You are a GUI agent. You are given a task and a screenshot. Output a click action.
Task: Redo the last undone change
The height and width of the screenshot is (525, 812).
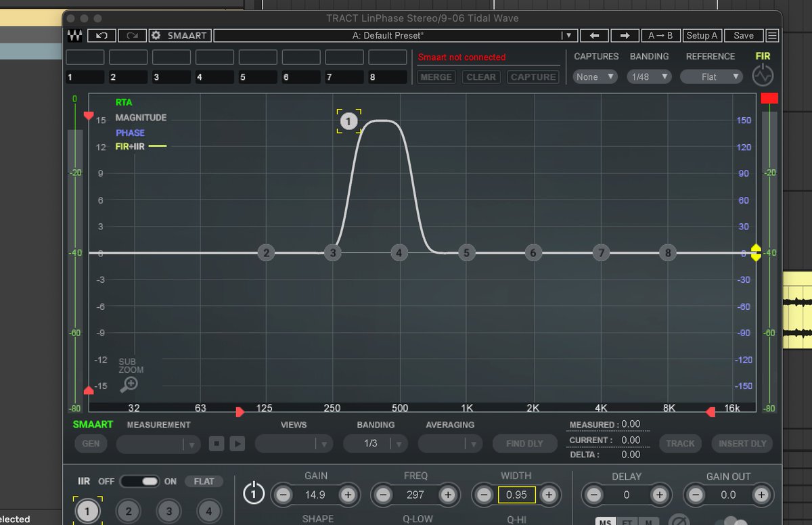click(x=131, y=36)
